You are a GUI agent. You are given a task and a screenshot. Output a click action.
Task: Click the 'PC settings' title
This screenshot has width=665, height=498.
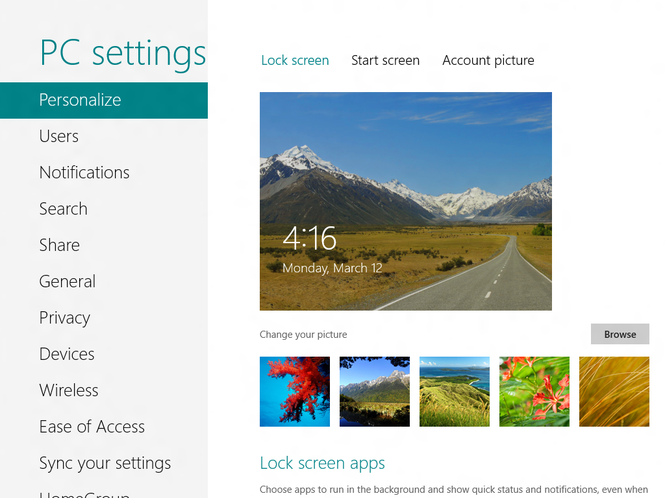(123, 53)
